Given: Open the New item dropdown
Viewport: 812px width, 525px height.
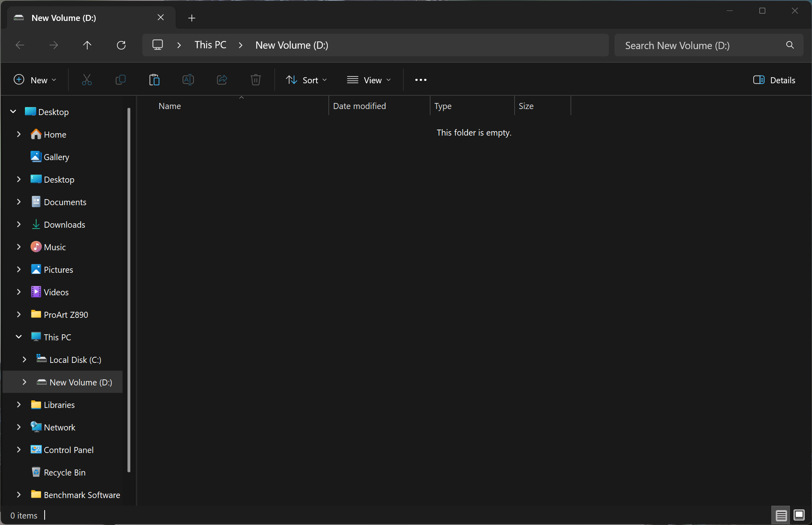Looking at the screenshot, I should click(35, 80).
